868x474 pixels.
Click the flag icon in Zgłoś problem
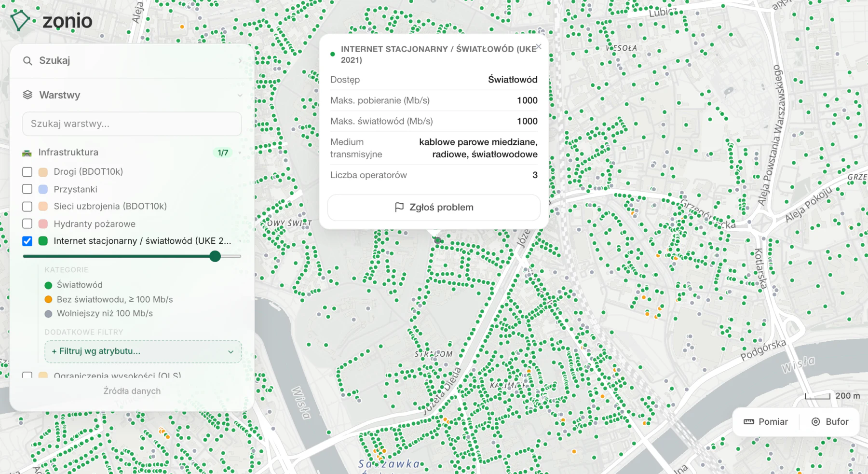click(399, 207)
